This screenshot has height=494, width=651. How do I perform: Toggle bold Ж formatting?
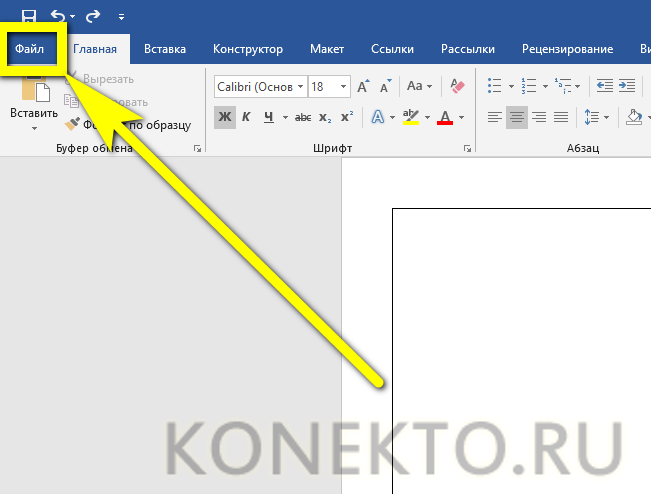click(225, 117)
